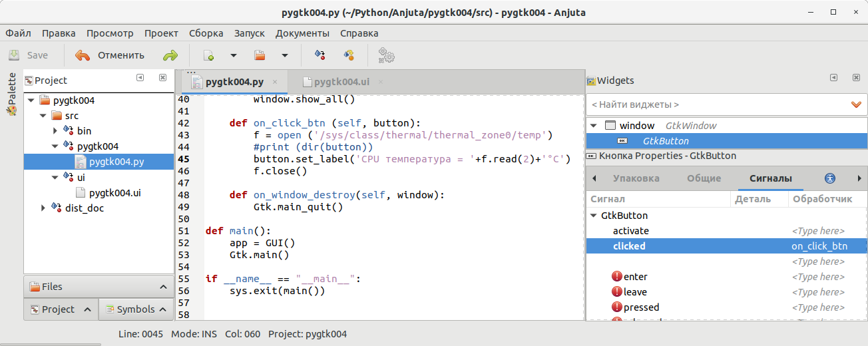Open the widget search orange dropdown chevron
This screenshot has height=346, width=868.
click(x=857, y=104)
